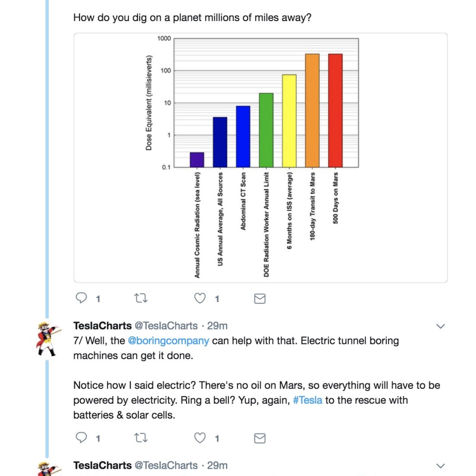Open the @TeslaCharts handle on bottom tweet

166,466
